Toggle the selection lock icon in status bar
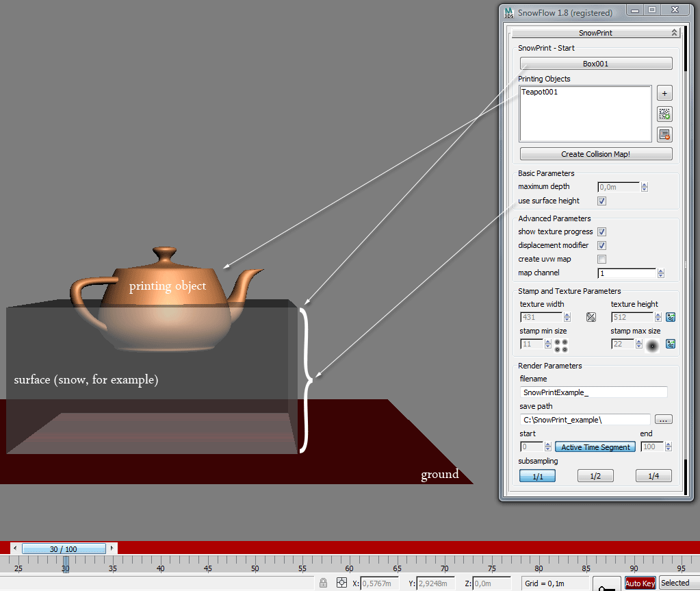Viewport: 700px width, 591px height. [323, 583]
